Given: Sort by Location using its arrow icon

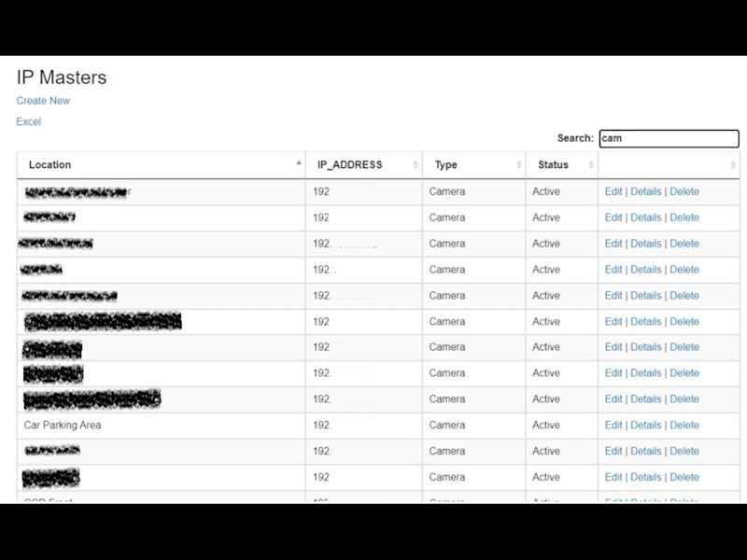Looking at the screenshot, I should point(299,162).
